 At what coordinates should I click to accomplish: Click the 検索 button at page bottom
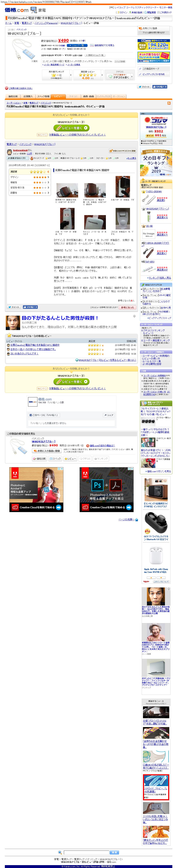[114, 853]
